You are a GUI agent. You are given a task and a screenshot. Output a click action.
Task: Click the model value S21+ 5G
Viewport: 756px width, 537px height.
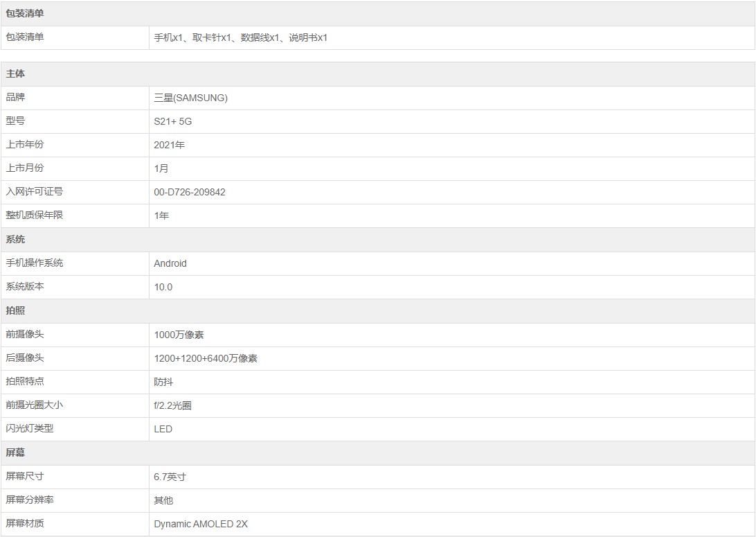coord(172,121)
